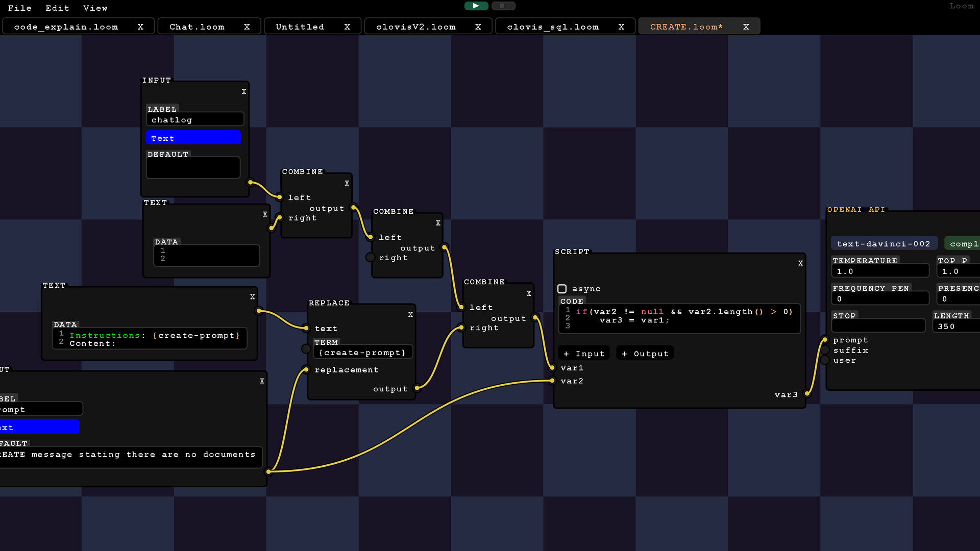This screenshot has width=980, height=551.
Task: Click the var3 output port on the SCRIPT node
Action: (x=807, y=394)
